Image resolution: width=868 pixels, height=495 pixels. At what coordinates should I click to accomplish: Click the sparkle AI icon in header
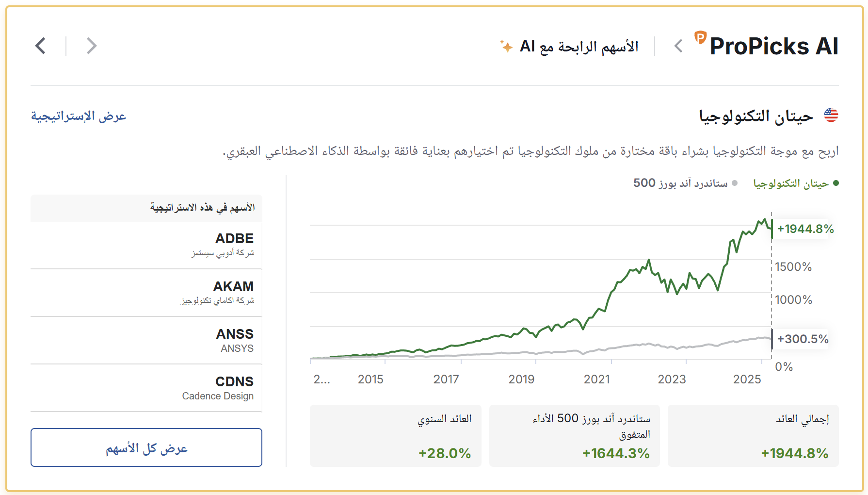[506, 46]
